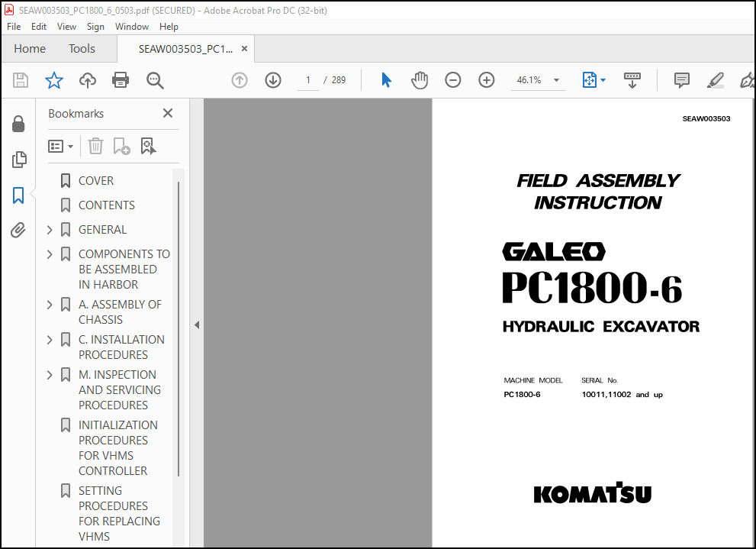Screen dimensions: 756x549
Task: Open the Window menu
Action: pos(132,27)
